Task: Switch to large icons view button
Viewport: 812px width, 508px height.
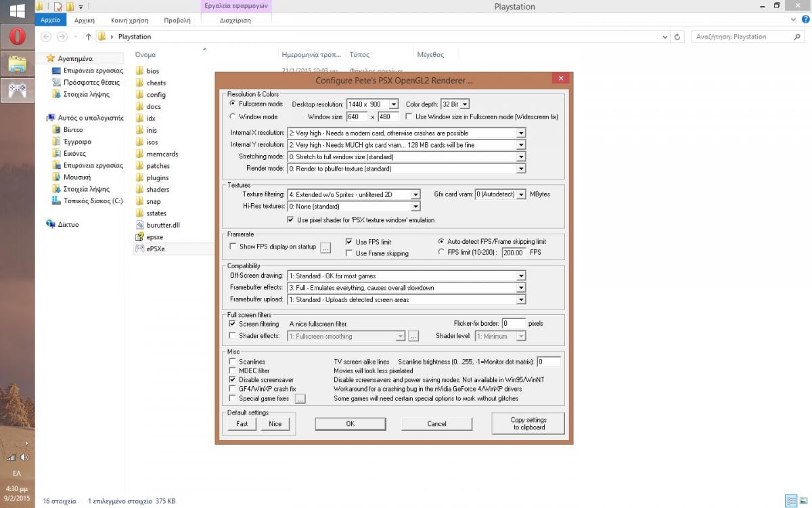Action: click(805, 501)
